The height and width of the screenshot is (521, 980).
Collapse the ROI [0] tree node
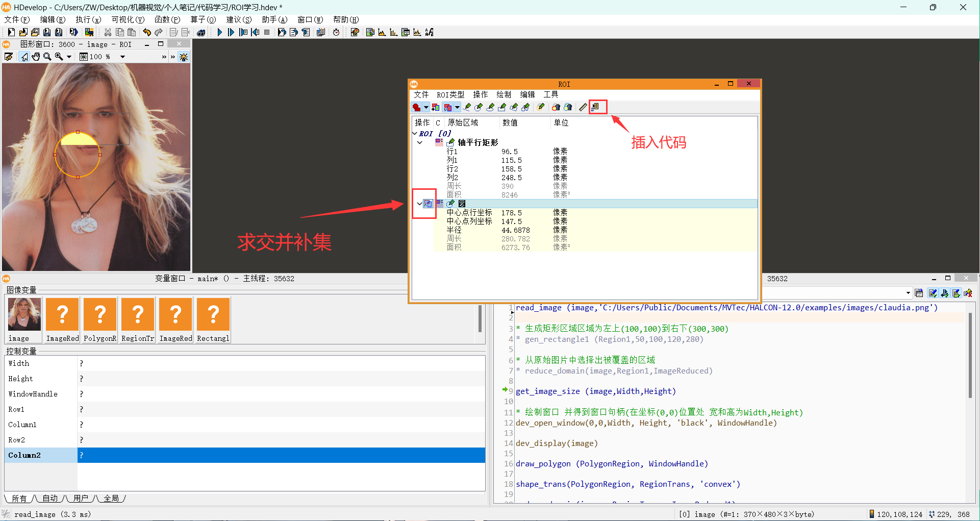click(415, 134)
